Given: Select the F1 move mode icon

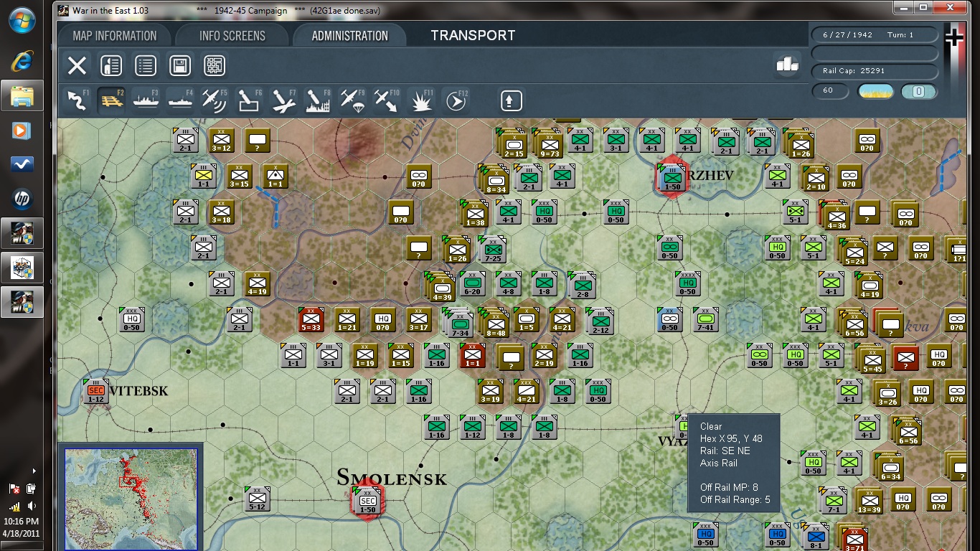Looking at the screenshot, I should pos(77,100).
